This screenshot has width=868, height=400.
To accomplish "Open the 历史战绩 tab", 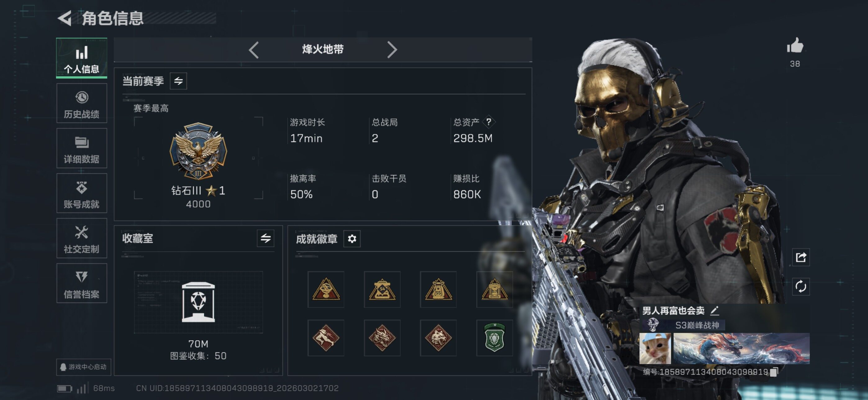I will point(82,103).
